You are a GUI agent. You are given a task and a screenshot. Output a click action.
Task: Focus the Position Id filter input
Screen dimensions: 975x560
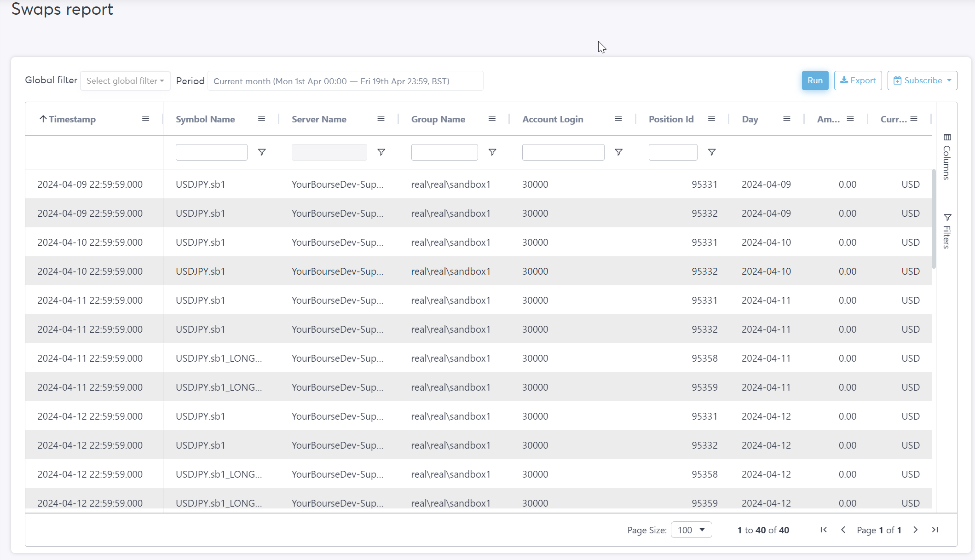click(x=673, y=152)
